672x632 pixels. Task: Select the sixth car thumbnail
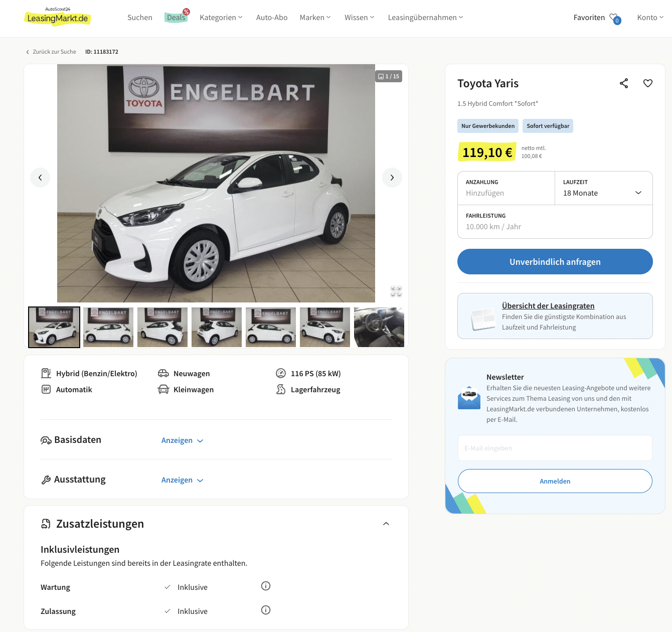tap(325, 327)
